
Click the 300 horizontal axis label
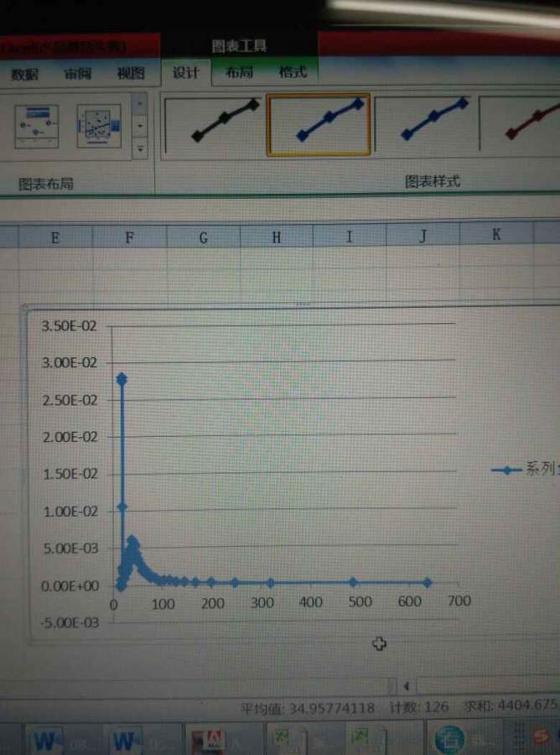click(x=262, y=602)
